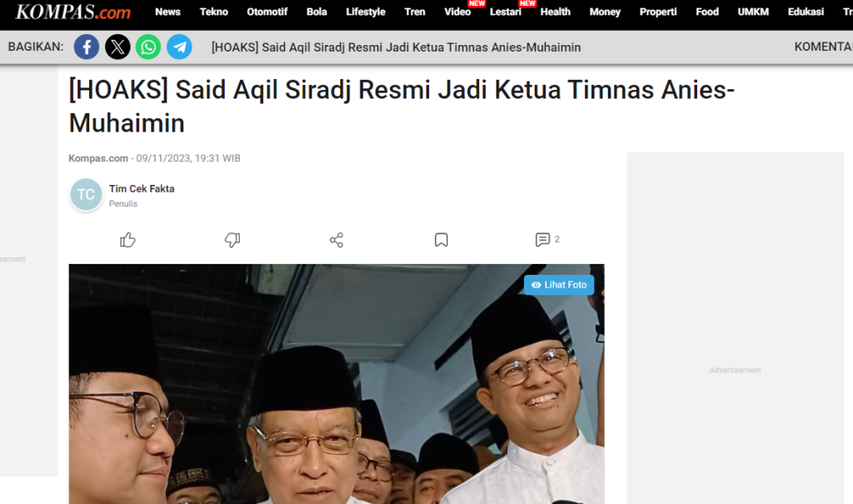Open the Video section marked NEW
853x504 pixels.
coord(457,12)
